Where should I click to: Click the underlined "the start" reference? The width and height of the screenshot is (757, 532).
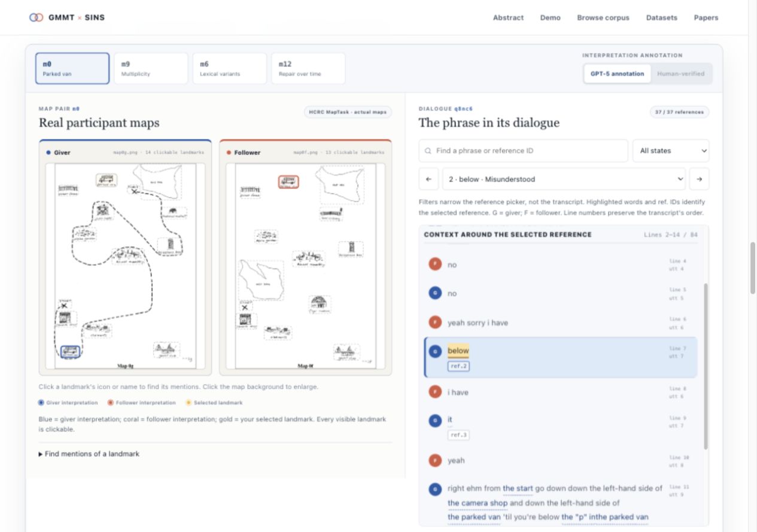point(518,488)
